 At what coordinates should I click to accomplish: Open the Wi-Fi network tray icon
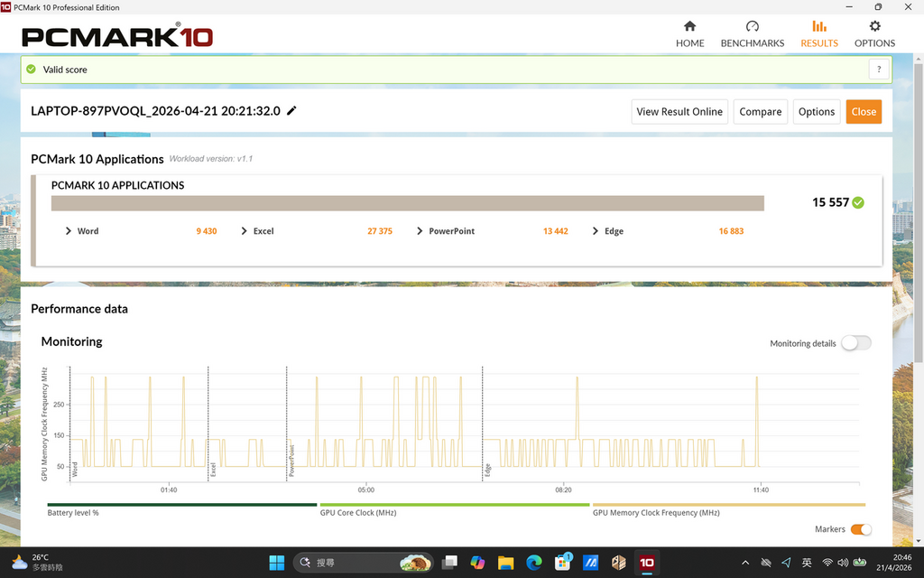tap(827, 563)
